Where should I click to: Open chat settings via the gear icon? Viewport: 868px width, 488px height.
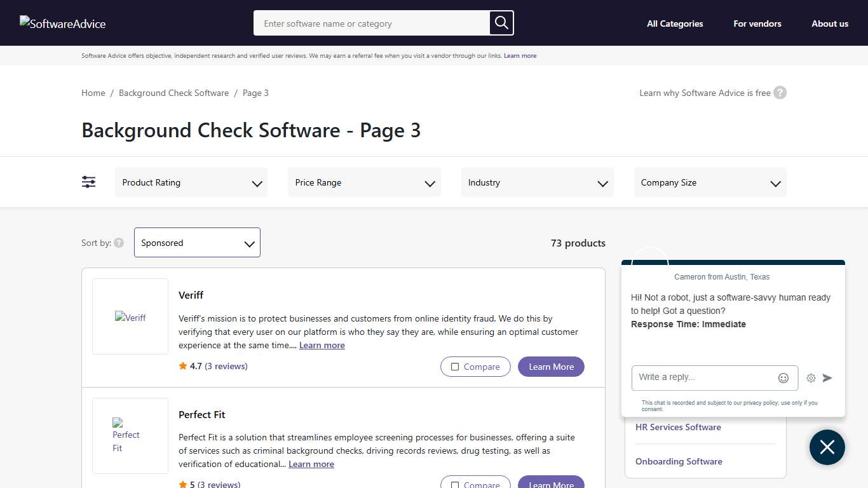click(811, 377)
